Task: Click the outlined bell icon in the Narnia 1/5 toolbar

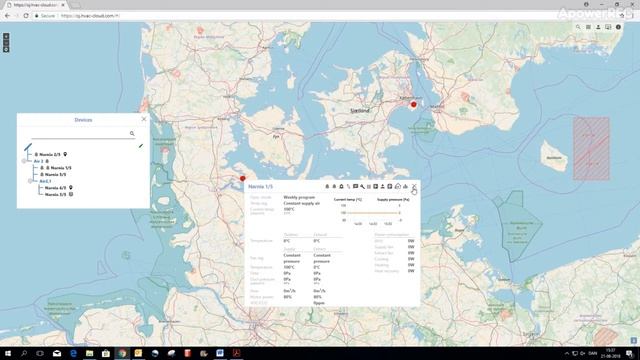Action: click(x=342, y=187)
